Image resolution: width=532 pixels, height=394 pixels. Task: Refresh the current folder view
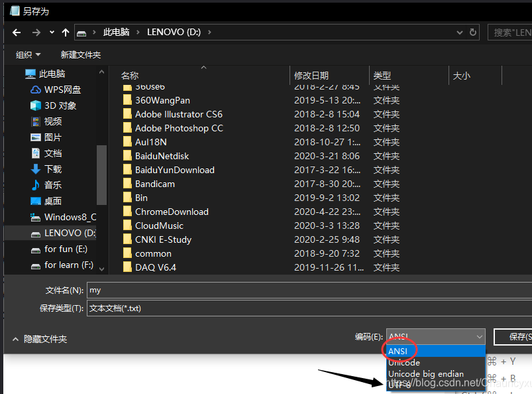tap(472, 33)
